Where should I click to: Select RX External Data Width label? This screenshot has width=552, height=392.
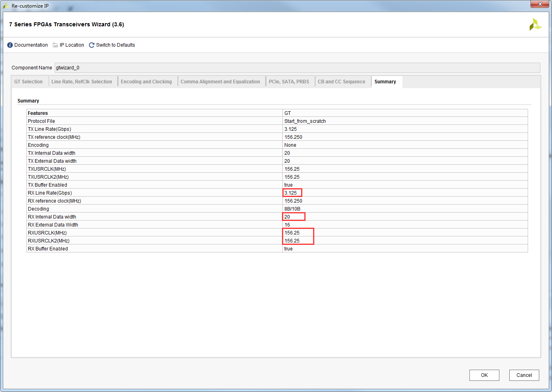[x=53, y=225]
